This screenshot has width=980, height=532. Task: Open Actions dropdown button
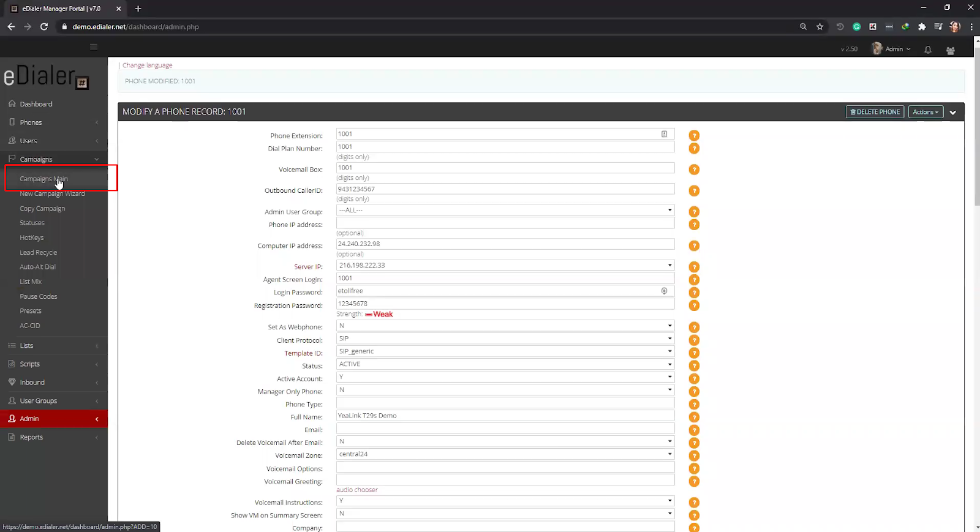tap(925, 112)
